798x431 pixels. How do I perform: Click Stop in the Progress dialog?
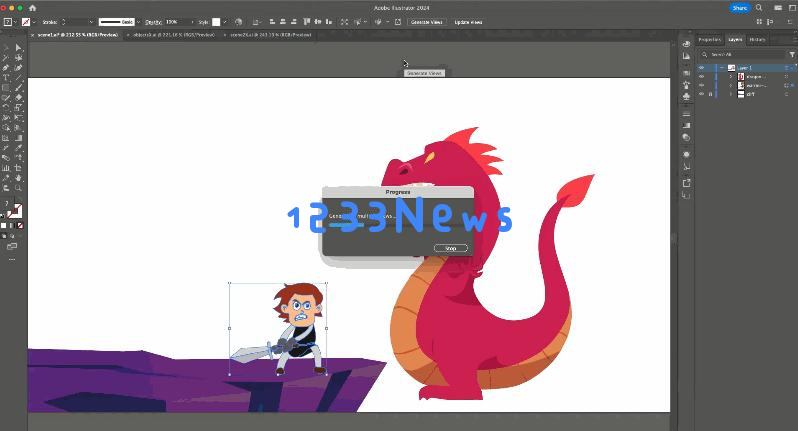pos(450,248)
